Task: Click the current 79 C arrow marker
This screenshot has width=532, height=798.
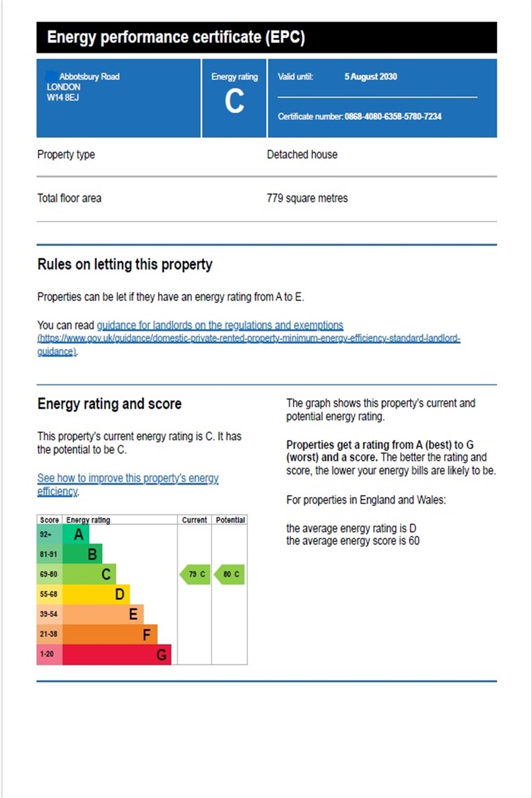Action: 195,575
